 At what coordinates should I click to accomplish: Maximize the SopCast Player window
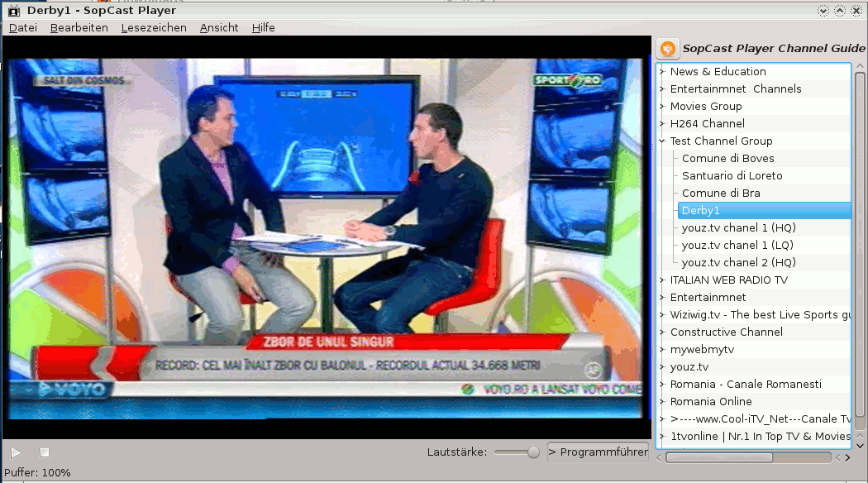coord(840,11)
